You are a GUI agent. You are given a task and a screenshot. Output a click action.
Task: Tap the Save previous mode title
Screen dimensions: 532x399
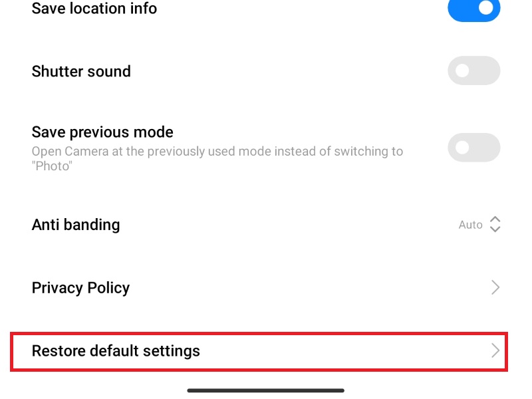pyautogui.click(x=102, y=132)
